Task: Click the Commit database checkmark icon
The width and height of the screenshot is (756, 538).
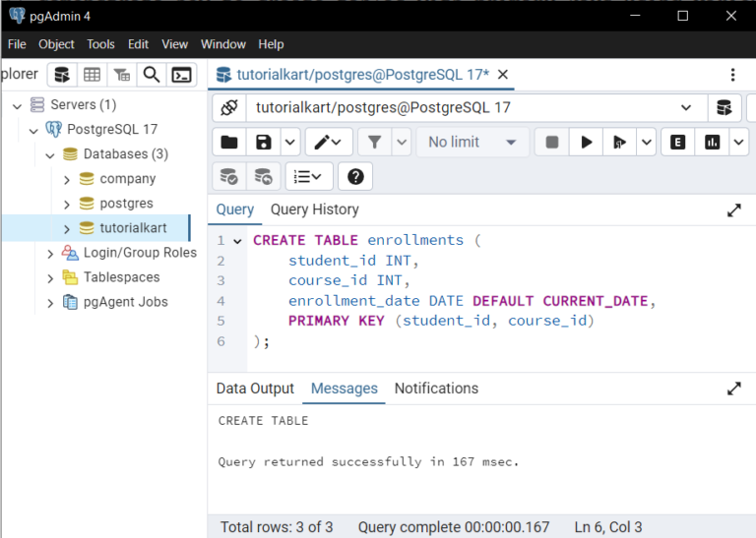Action: [229, 177]
